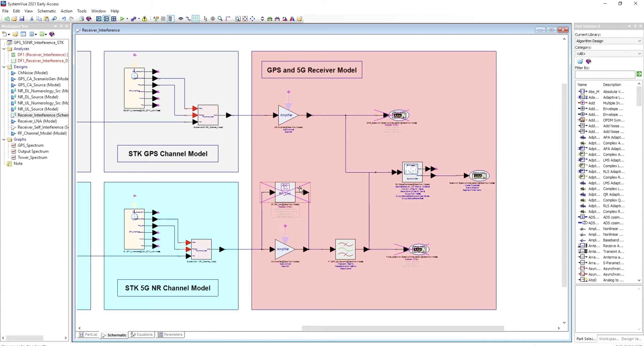This screenshot has width=644, height=346.
Task: Save the workspace with the floppy icon
Action: [x=22, y=19]
